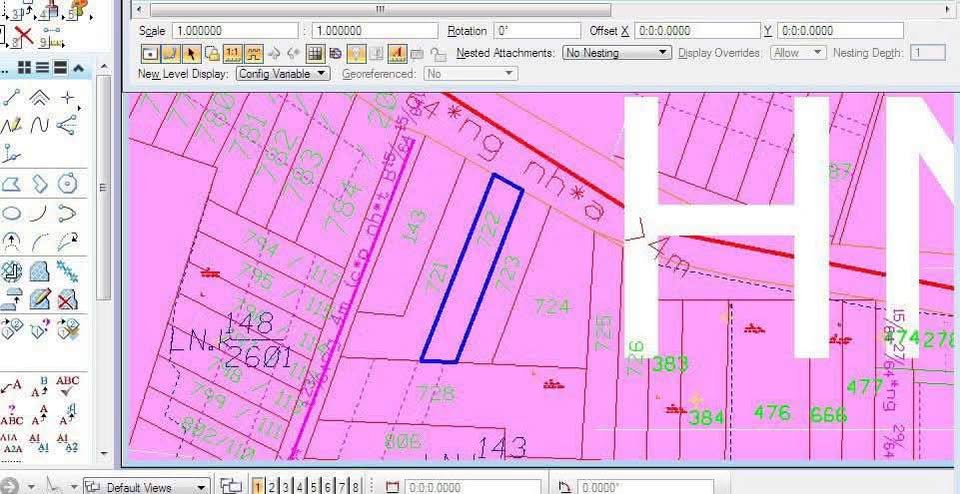Select the Hatch Area tool
The image size is (960, 494).
(x=40, y=271)
